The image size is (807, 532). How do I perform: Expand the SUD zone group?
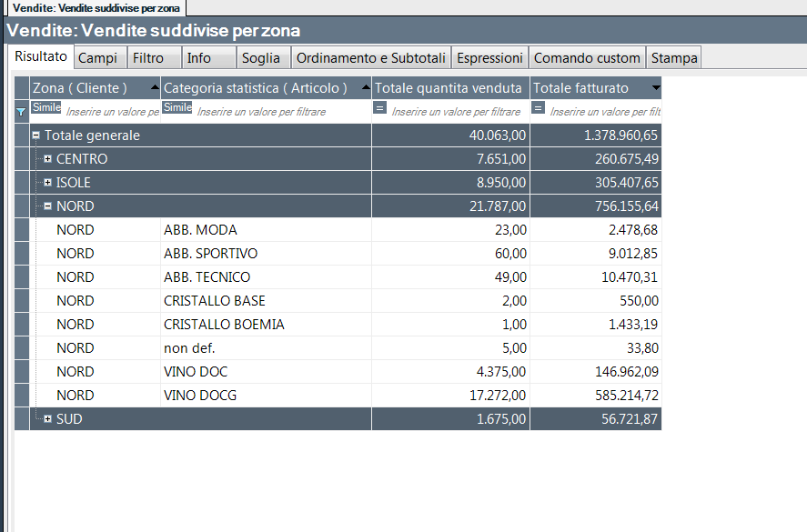point(48,419)
